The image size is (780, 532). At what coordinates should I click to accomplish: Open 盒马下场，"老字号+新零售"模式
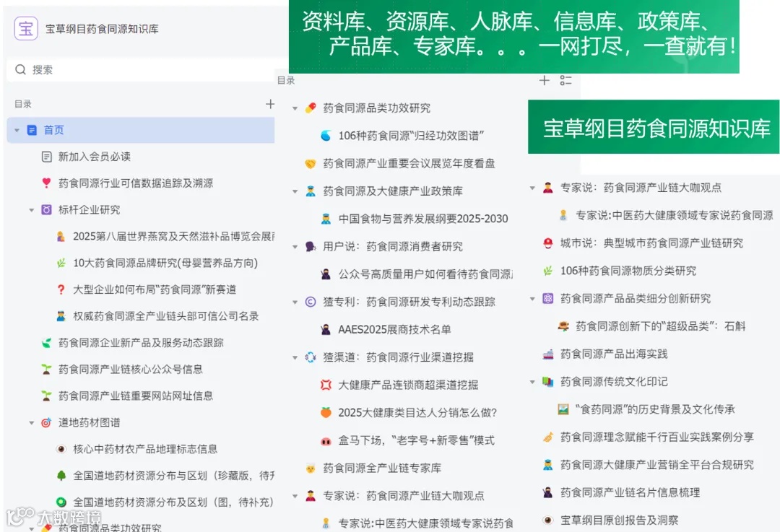417,440
